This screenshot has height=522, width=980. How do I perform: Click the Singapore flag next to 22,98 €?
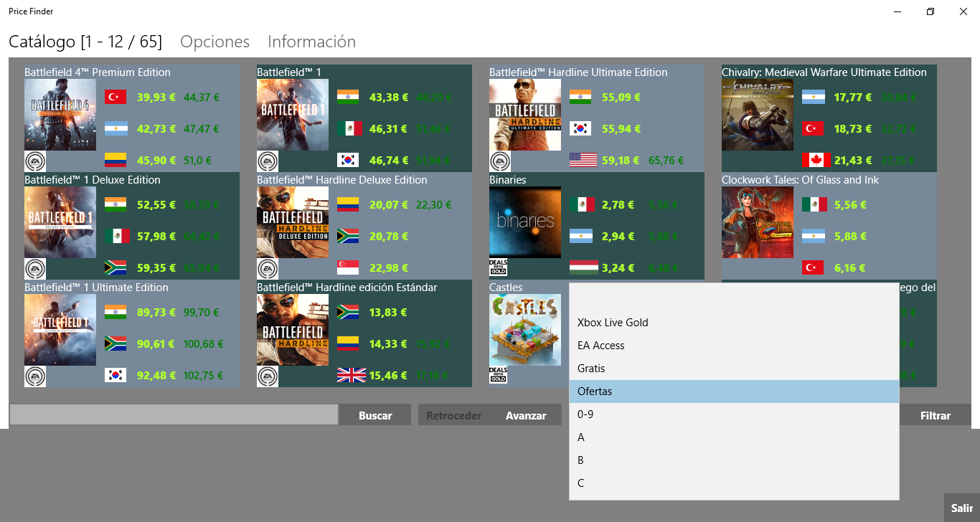(x=348, y=267)
